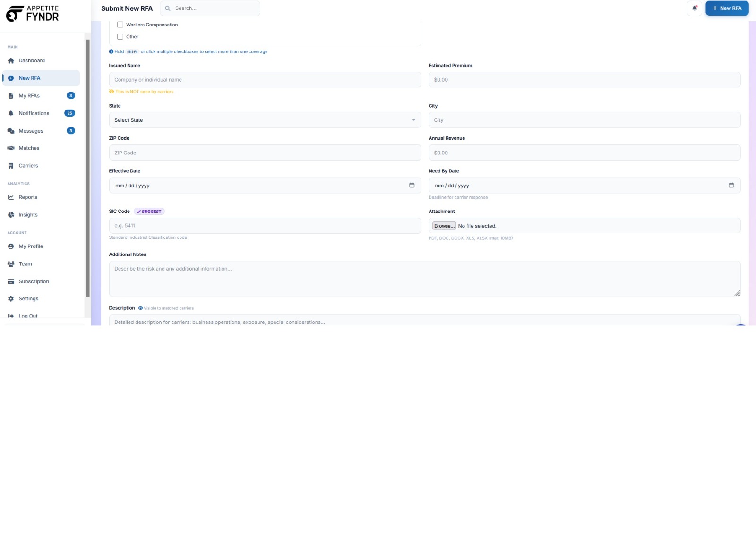
Task: Click the blue New RFA button
Action: tap(727, 8)
